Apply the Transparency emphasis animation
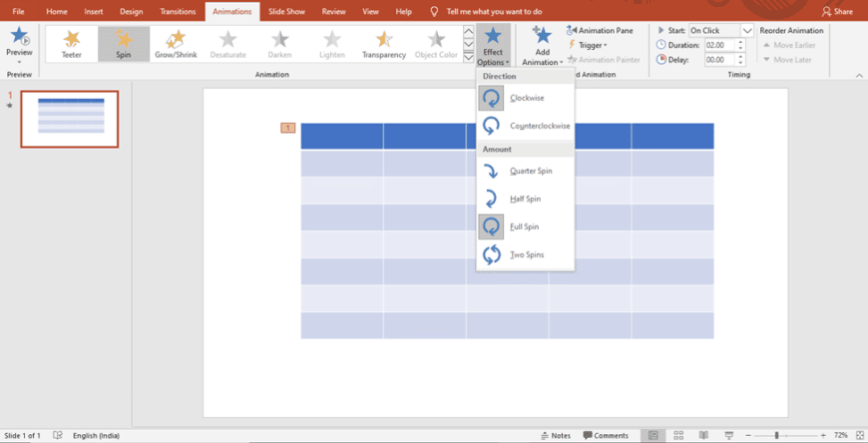868x443 pixels. point(384,44)
